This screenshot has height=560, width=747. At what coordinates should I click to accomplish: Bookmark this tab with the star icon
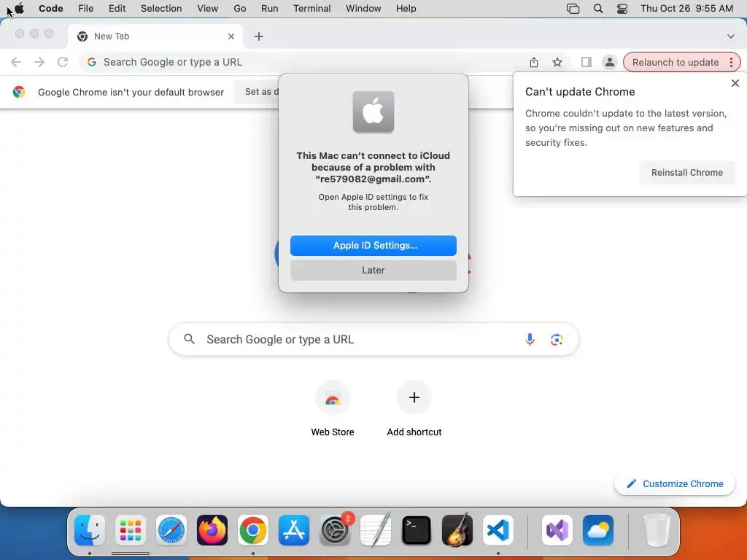click(557, 62)
